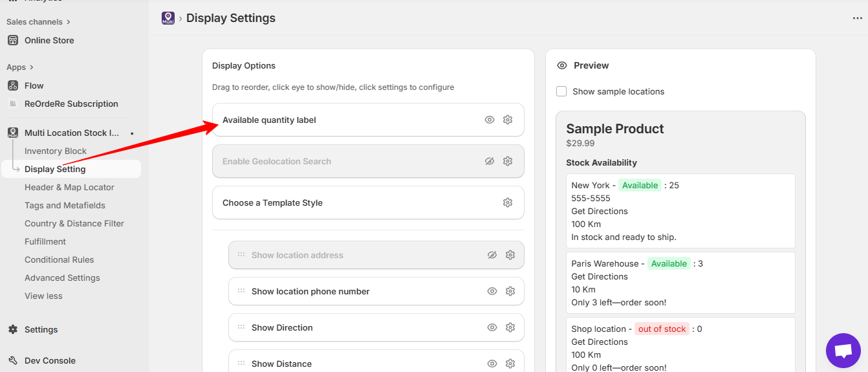Go to Fulfillment page
The width and height of the screenshot is (868, 372).
(45, 241)
